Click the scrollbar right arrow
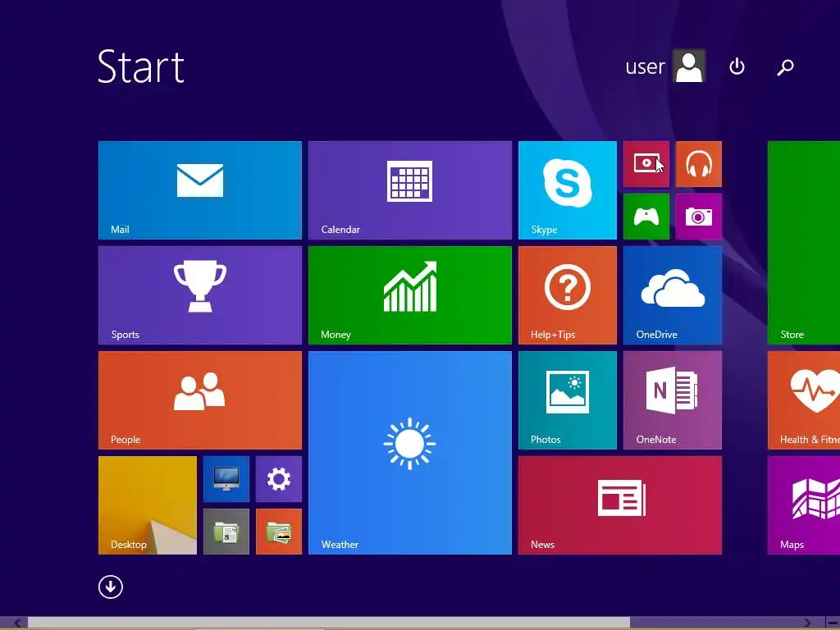 click(x=807, y=623)
